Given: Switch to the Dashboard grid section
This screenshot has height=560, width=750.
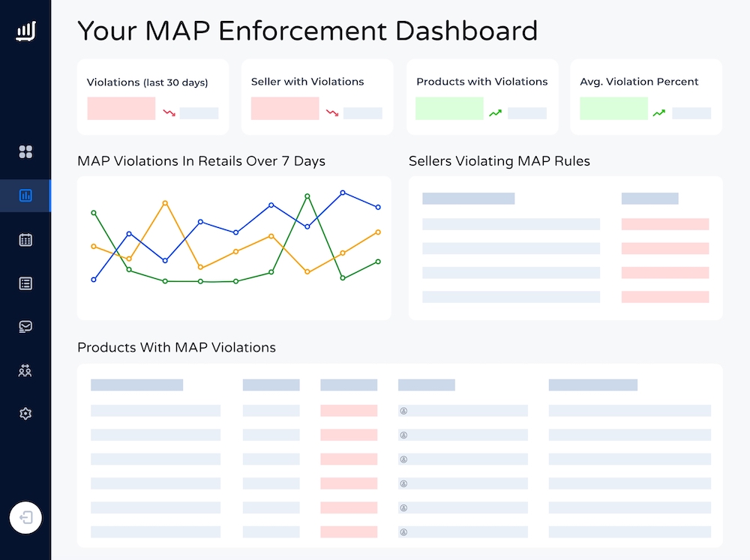Looking at the screenshot, I should [25, 151].
